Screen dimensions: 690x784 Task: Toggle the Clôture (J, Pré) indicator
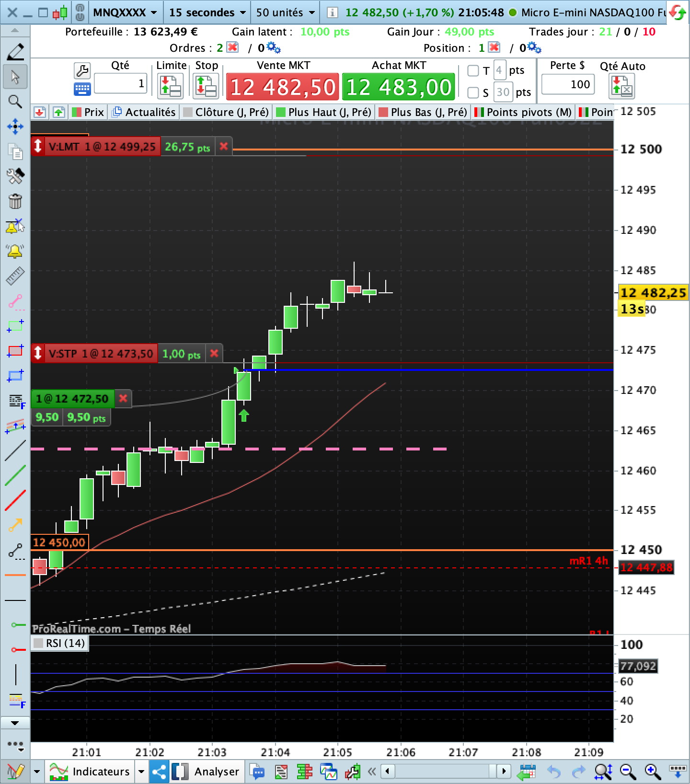(x=226, y=112)
